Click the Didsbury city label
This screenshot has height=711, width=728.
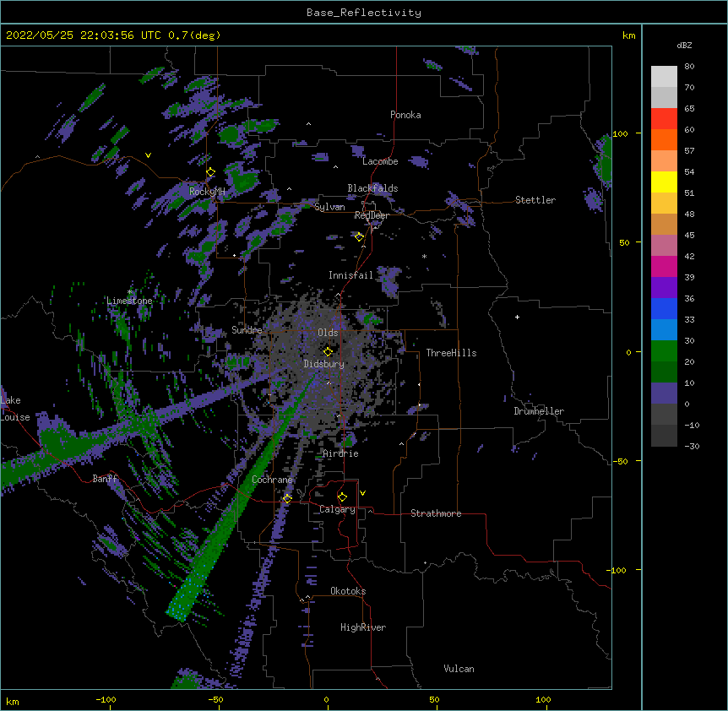324,364
